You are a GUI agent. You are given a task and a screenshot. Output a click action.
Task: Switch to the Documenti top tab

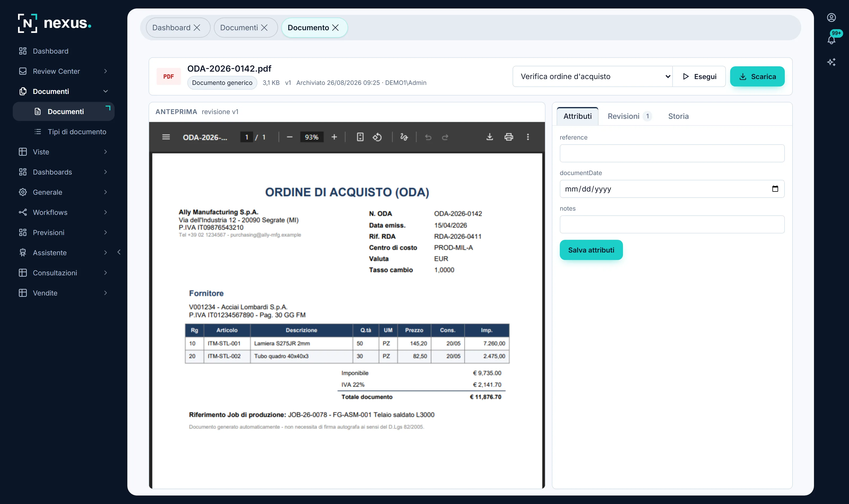(x=239, y=28)
